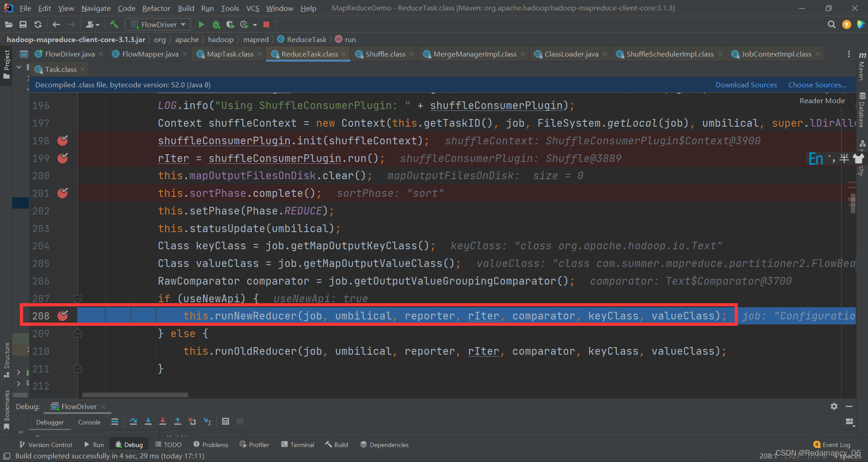The height and width of the screenshot is (462, 868).
Task: Open Evaluate Expression calculator icon
Action: point(226,421)
